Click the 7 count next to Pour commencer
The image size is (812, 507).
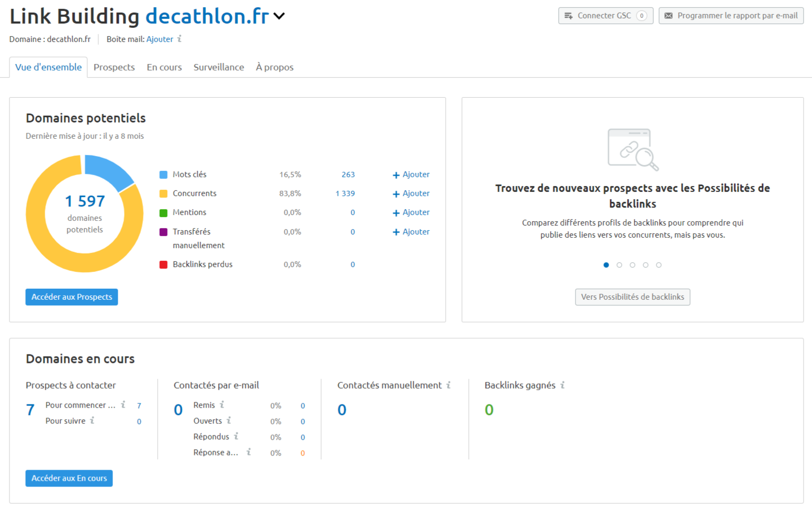(139, 405)
